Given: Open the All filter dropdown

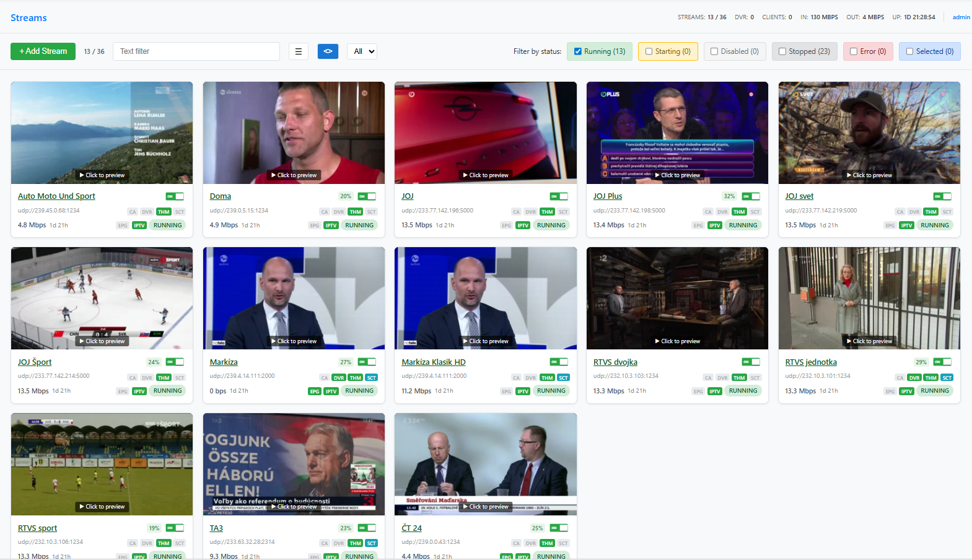Looking at the screenshot, I should [362, 51].
